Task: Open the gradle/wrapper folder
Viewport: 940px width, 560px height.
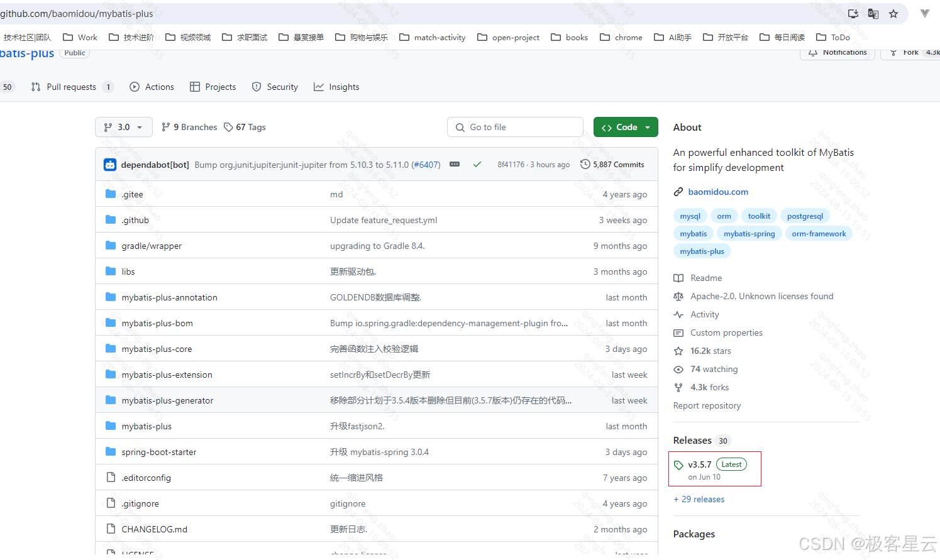Action: pyautogui.click(x=152, y=246)
